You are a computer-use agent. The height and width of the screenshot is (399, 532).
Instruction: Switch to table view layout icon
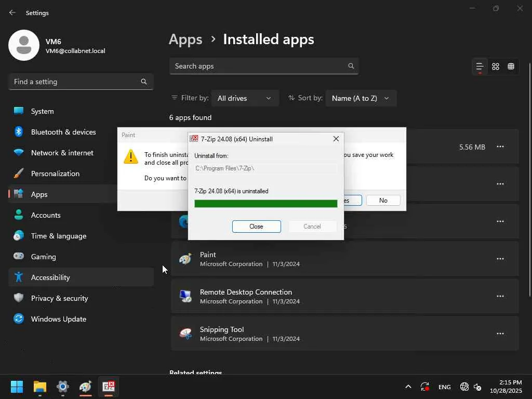[x=511, y=66]
